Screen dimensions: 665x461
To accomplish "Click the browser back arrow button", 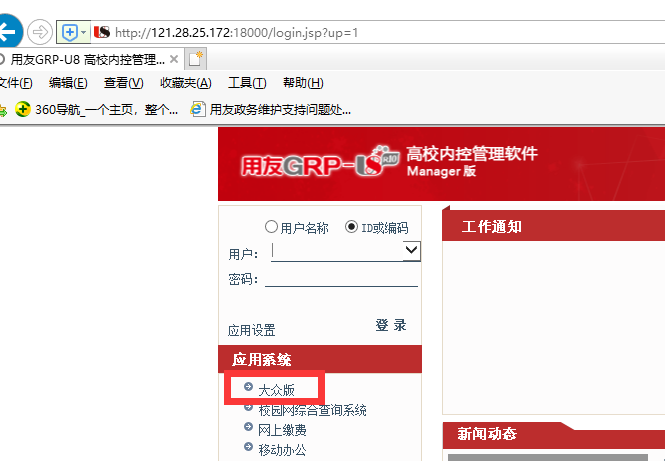I will click(8, 31).
